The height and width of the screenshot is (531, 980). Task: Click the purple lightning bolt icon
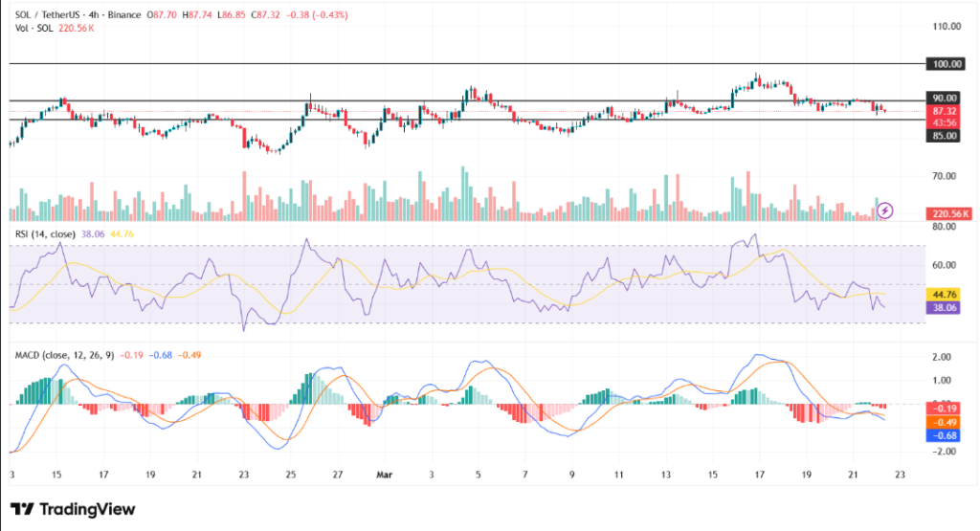[x=886, y=210]
